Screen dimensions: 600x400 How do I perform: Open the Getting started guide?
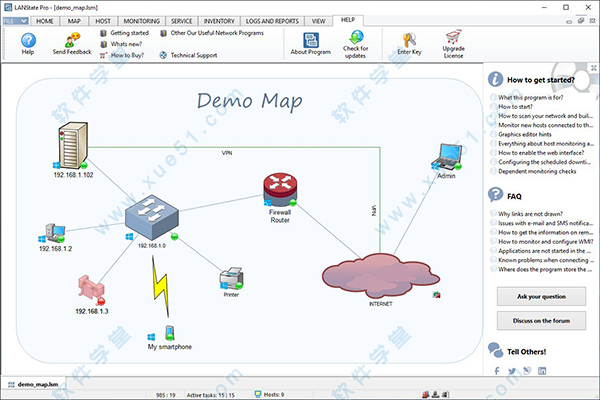(124, 33)
